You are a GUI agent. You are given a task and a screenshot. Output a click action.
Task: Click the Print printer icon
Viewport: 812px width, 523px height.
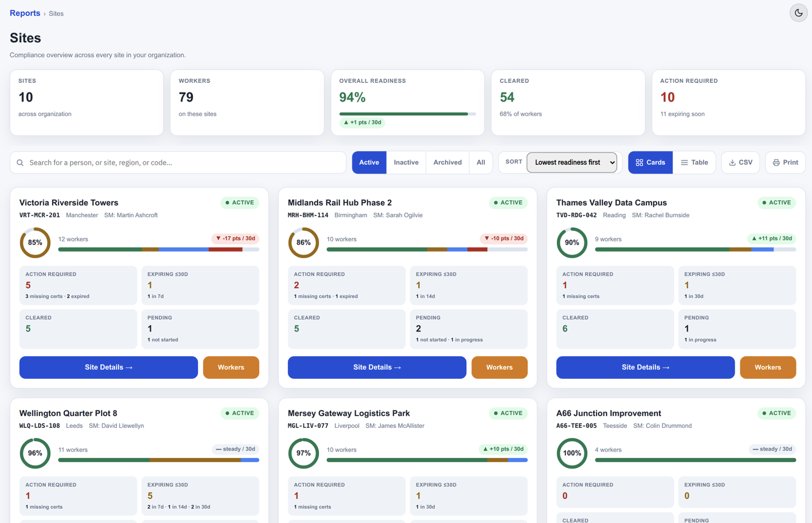pyautogui.click(x=776, y=163)
